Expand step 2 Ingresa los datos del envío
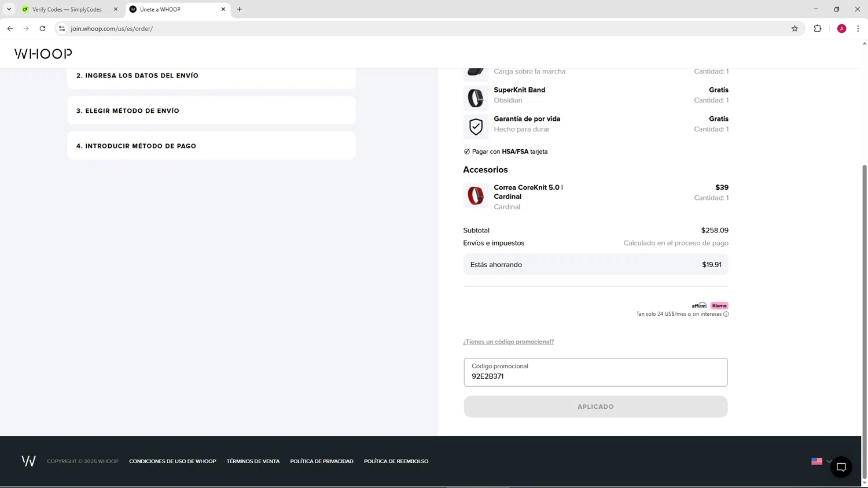Image resolution: width=868 pixels, height=488 pixels. [211, 76]
